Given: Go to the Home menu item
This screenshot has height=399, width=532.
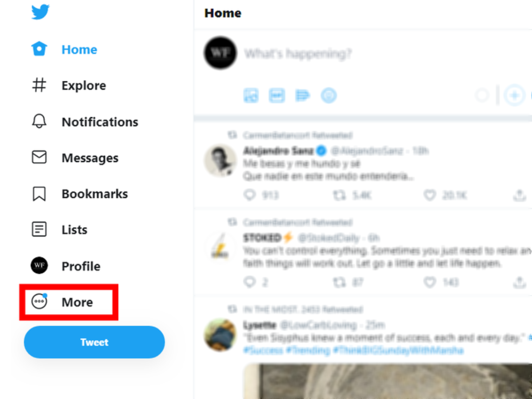Looking at the screenshot, I should tap(79, 49).
